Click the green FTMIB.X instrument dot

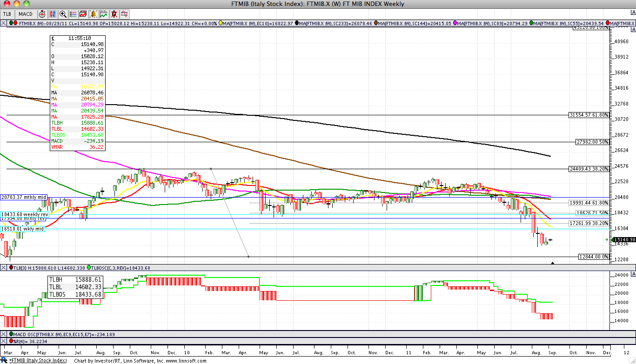(x=11, y=23)
